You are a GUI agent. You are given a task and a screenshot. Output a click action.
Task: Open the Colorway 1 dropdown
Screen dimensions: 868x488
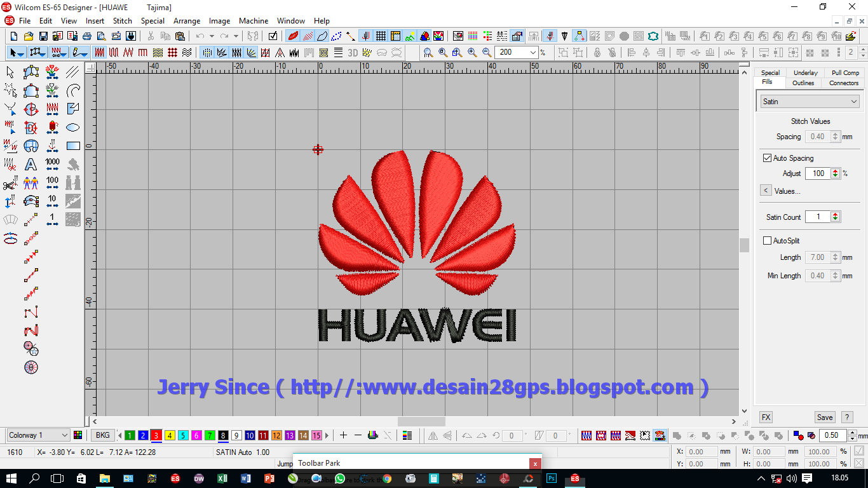38,435
